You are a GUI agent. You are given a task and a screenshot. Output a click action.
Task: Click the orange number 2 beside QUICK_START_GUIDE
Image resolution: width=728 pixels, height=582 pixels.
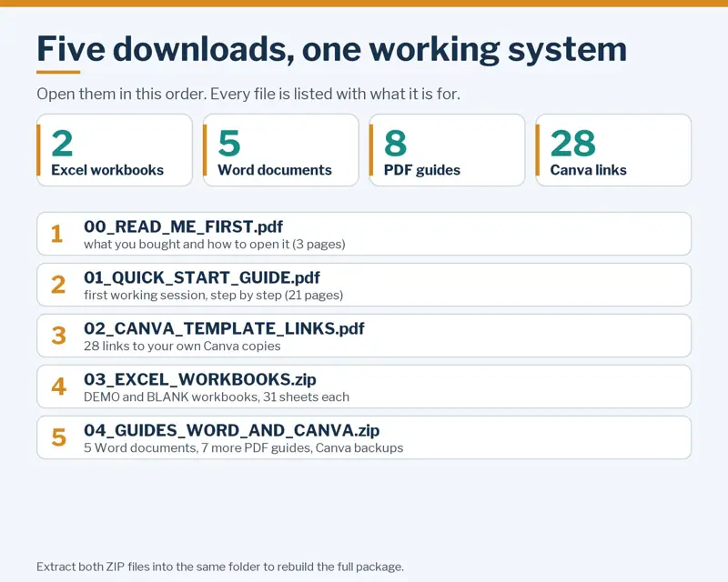point(58,285)
